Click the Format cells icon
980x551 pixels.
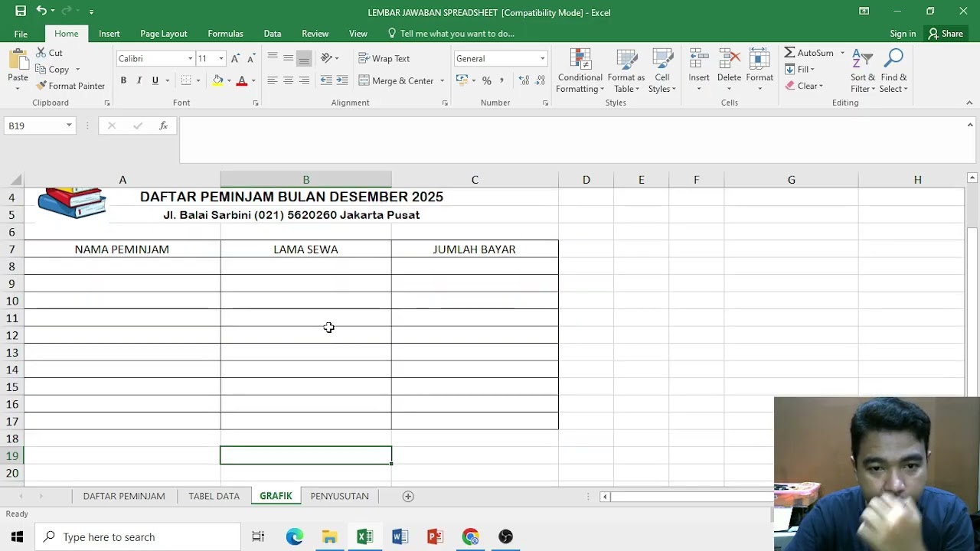(x=759, y=60)
